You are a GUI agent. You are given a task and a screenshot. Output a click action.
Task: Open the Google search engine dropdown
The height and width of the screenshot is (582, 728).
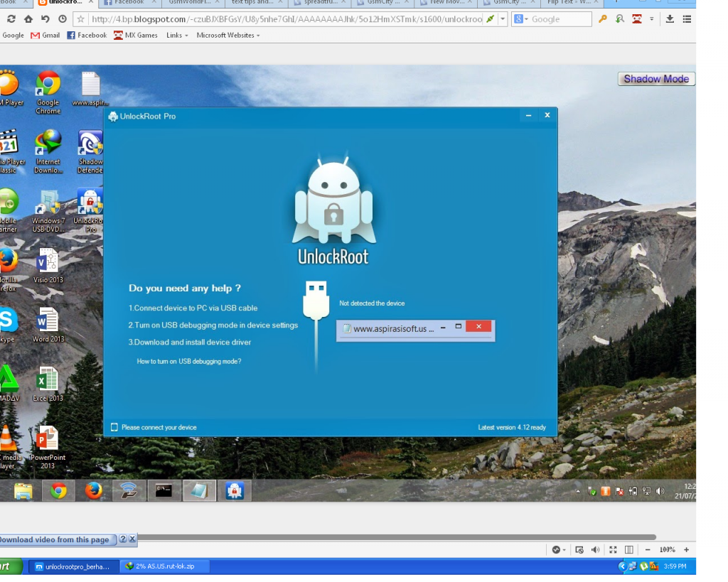522,19
